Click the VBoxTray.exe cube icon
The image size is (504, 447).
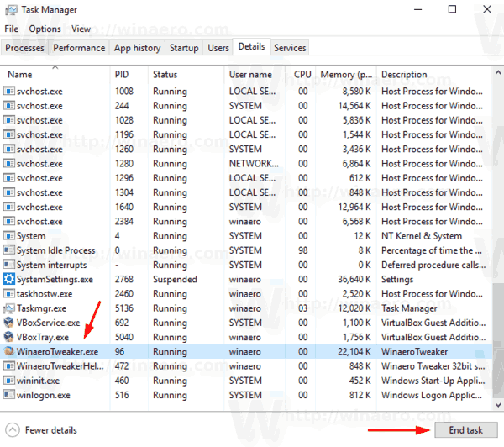pos(8,337)
